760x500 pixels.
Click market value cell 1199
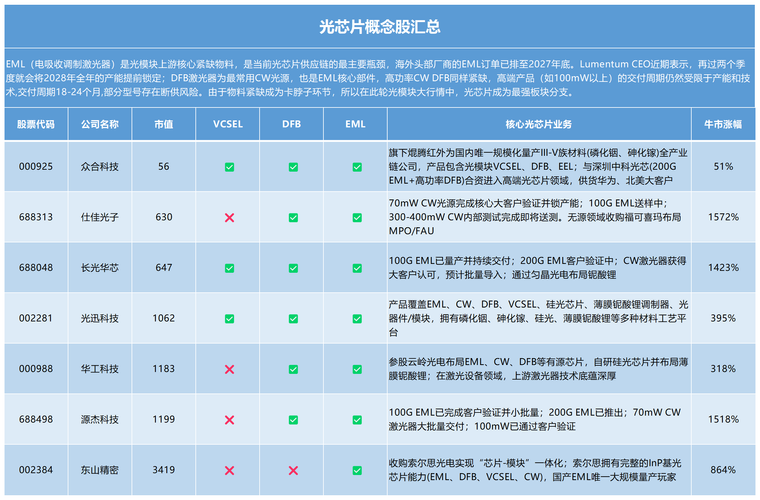tap(164, 419)
